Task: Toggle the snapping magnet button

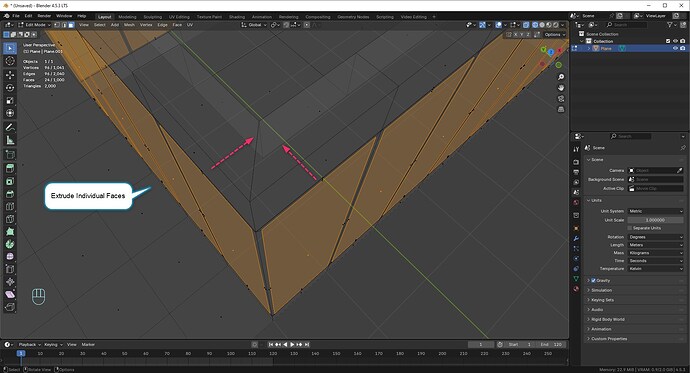Action: point(286,25)
